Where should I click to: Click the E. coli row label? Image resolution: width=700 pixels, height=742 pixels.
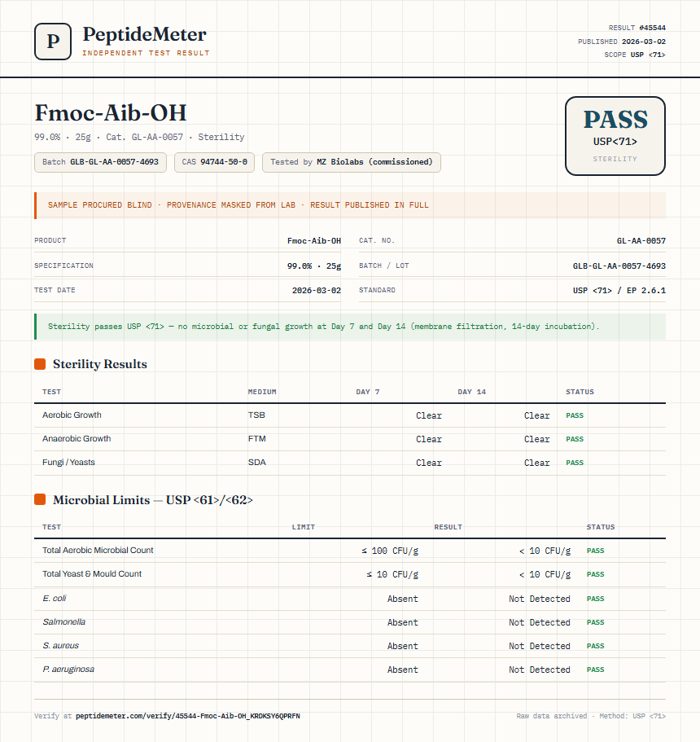coord(55,598)
